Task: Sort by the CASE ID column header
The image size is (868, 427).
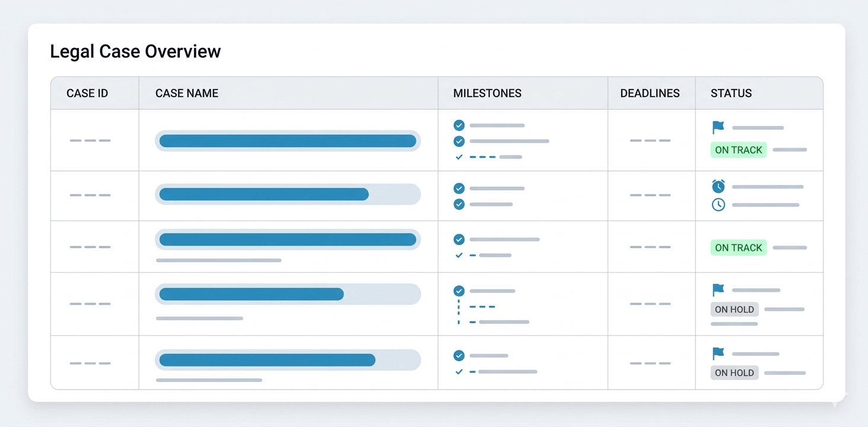Action: (87, 93)
